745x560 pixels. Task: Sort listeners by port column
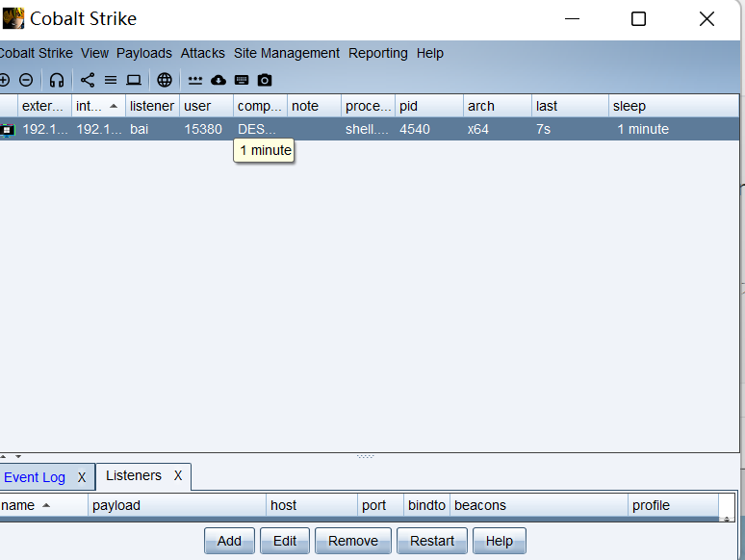click(380, 505)
